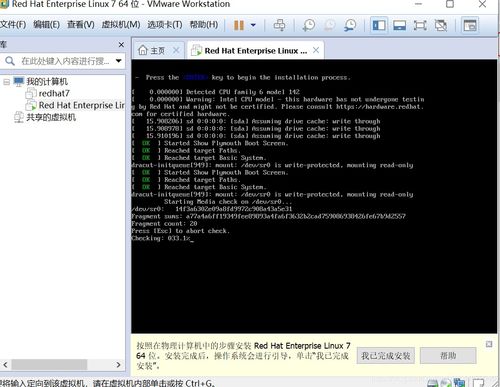This screenshot has height=387, width=500.
Task: Click the home icon on the 主页 tab
Action: [143, 50]
